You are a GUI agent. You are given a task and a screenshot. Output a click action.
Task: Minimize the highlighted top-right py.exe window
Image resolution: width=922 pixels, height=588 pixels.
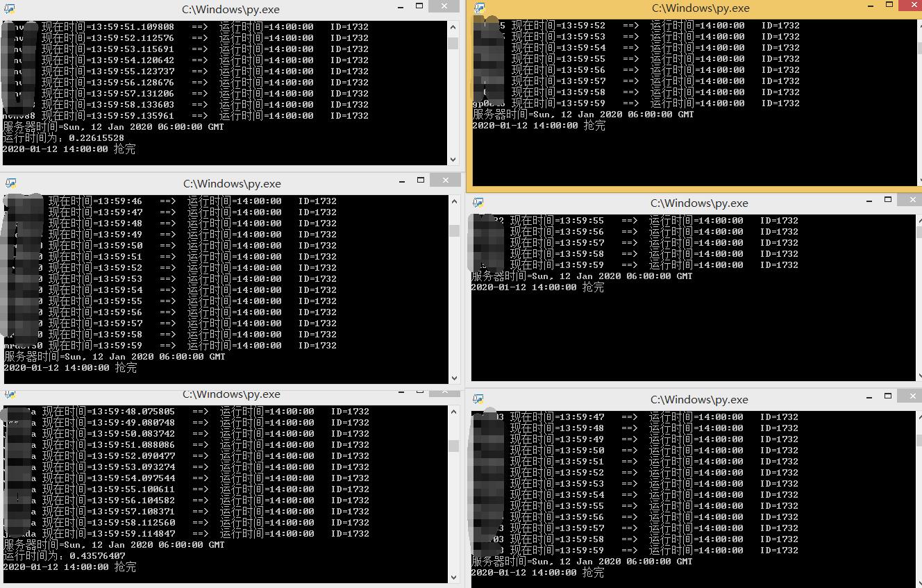pos(871,6)
